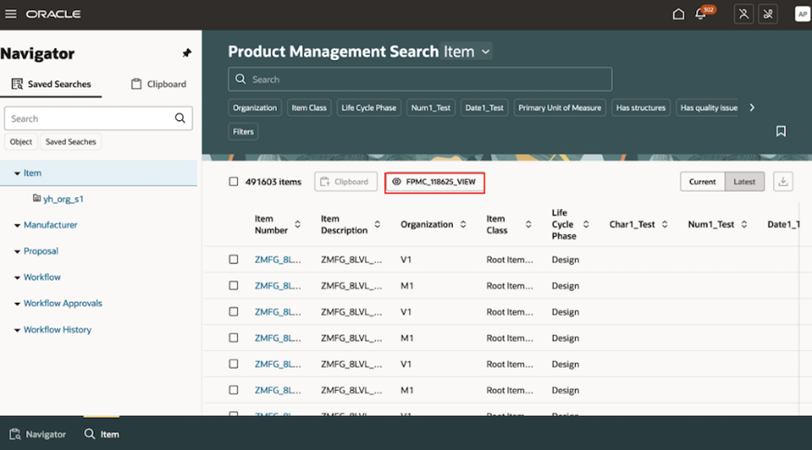
Task: Switch to the Clipboard tab in Navigator
Action: 158,84
